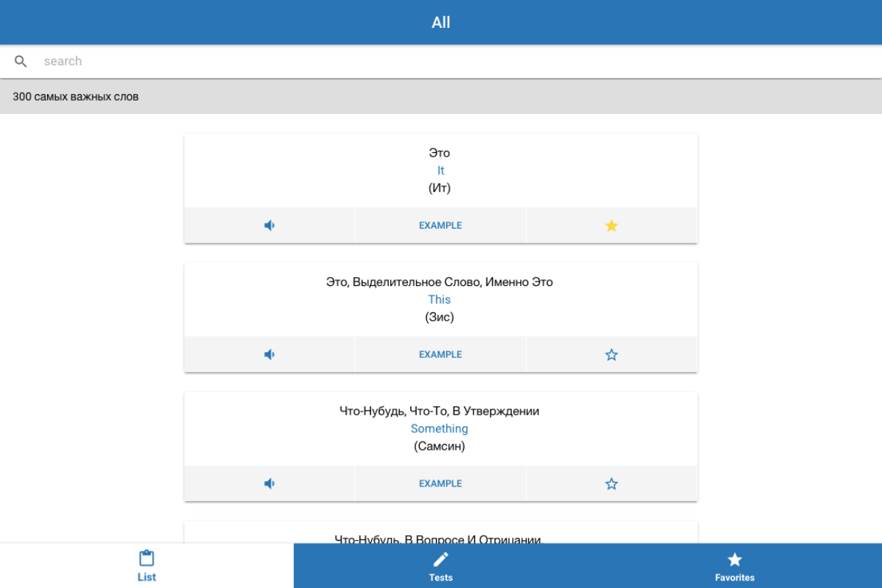
Task: Click the transcription '(Ит)'
Action: tap(440, 188)
